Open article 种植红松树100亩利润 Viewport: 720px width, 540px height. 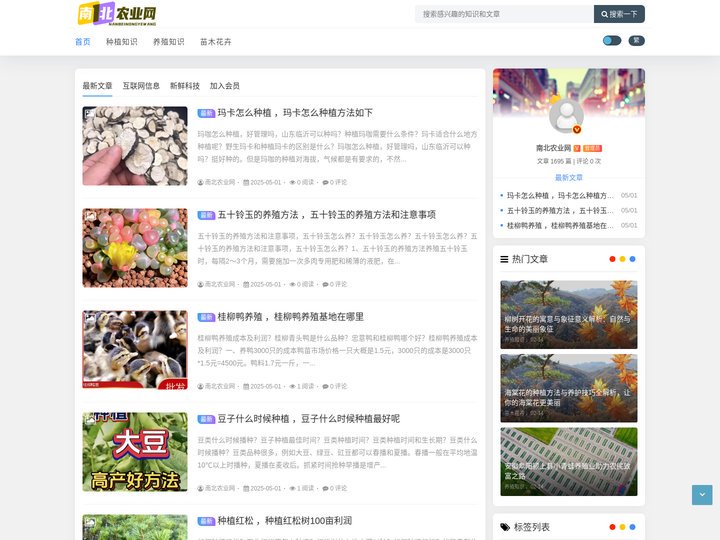[285, 521]
